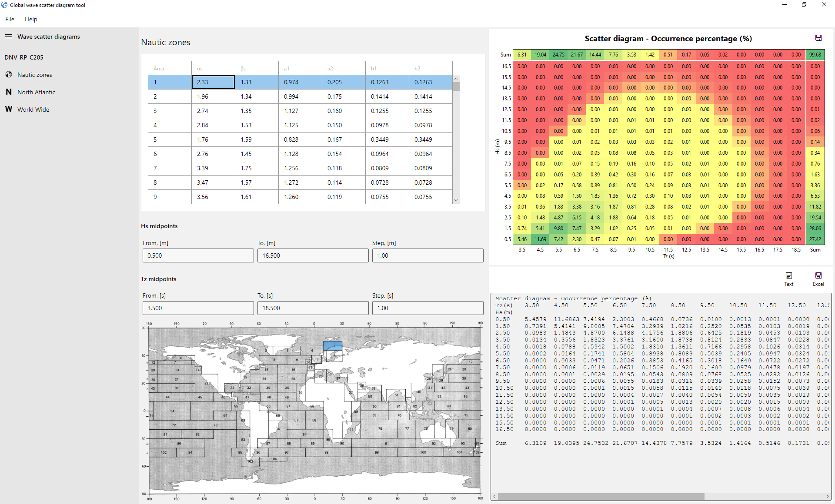The width and height of the screenshot is (835, 504).
Task: Click the Hs midpoints To field
Action: [x=313, y=255]
